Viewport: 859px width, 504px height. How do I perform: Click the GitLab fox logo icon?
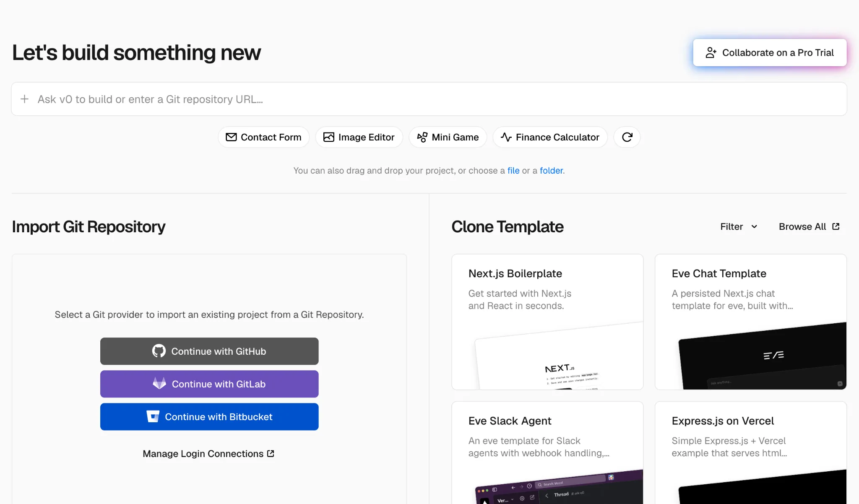coord(159,383)
